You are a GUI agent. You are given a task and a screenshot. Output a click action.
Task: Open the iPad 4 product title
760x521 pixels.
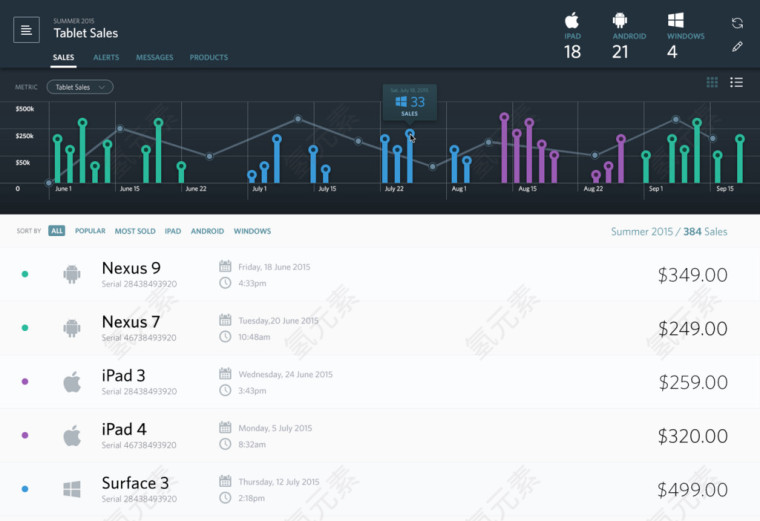pos(124,429)
